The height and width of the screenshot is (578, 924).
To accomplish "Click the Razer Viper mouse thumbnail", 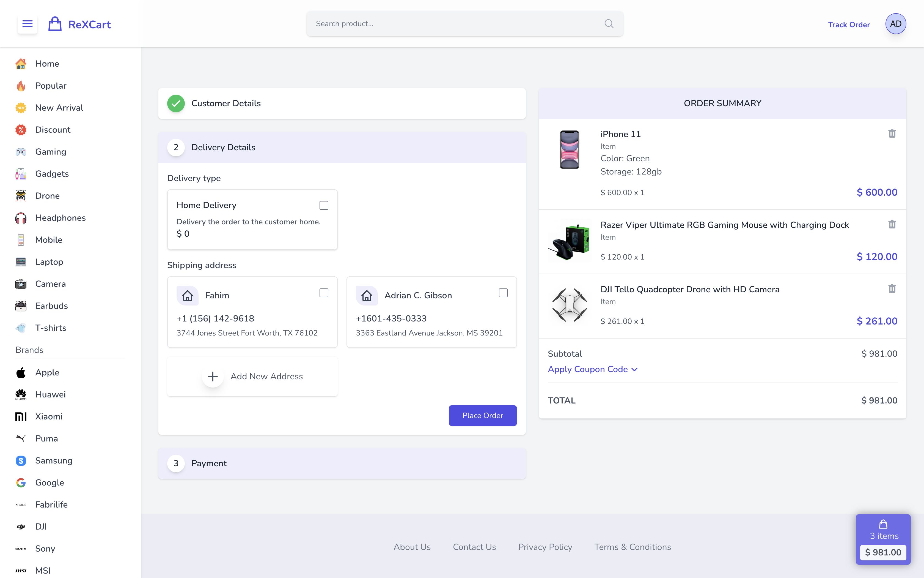I will (569, 241).
